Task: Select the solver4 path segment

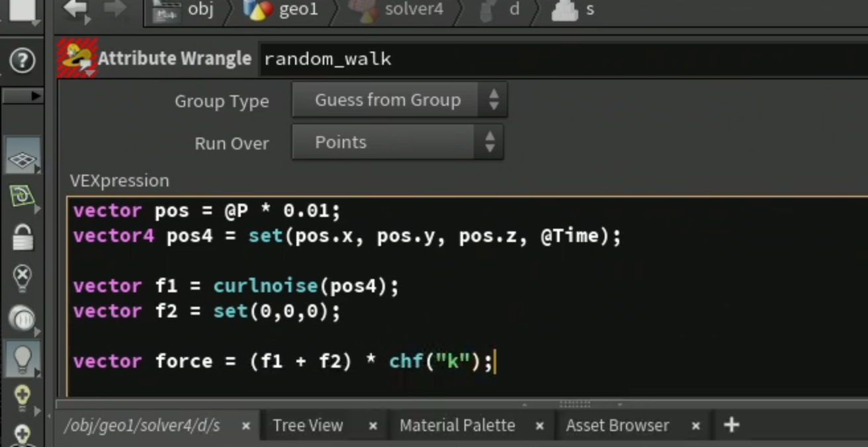Action: (398, 10)
